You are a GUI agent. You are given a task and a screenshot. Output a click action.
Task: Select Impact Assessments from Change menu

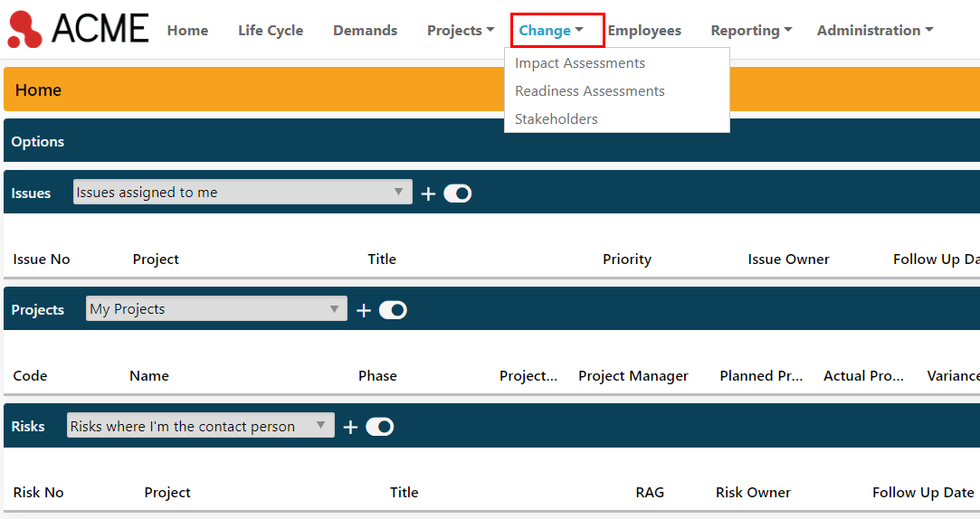click(579, 63)
